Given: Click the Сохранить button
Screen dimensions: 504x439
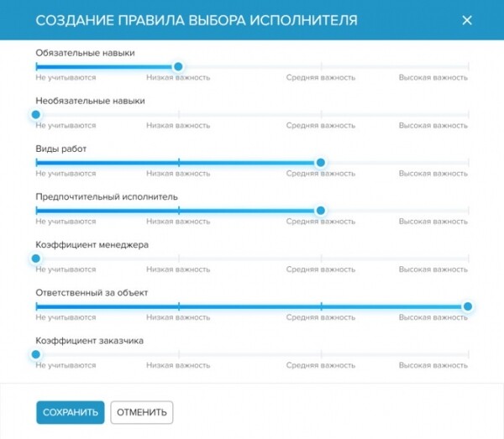Looking at the screenshot, I should [70, 412].
